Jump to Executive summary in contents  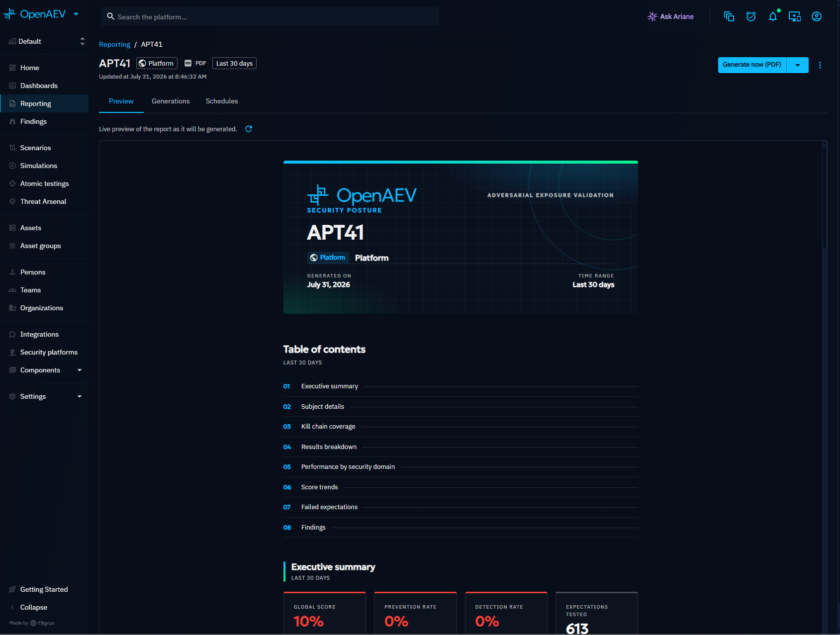pos(461,386)
